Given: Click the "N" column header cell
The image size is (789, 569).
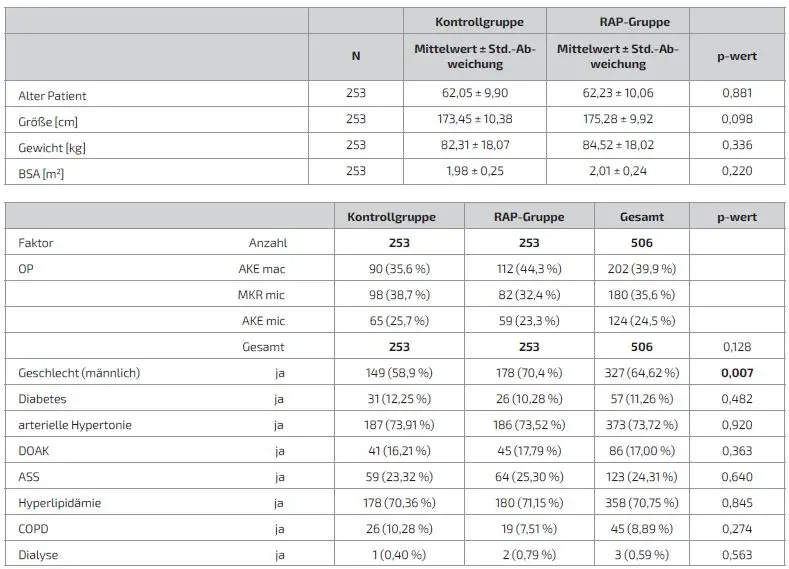Looking at the screenshot, I should pyautogui.click(x=355, y=57).
